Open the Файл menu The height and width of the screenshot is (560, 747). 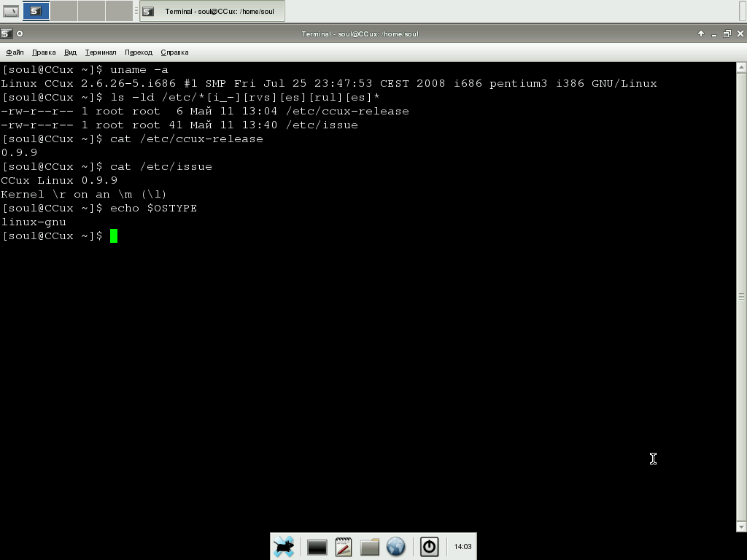pos(15,52)
